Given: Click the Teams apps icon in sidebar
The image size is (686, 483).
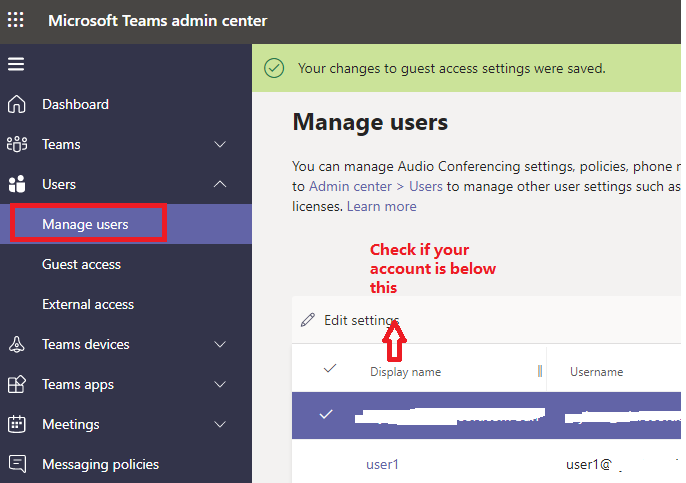Looking at the screenshot, I should 17,384.
